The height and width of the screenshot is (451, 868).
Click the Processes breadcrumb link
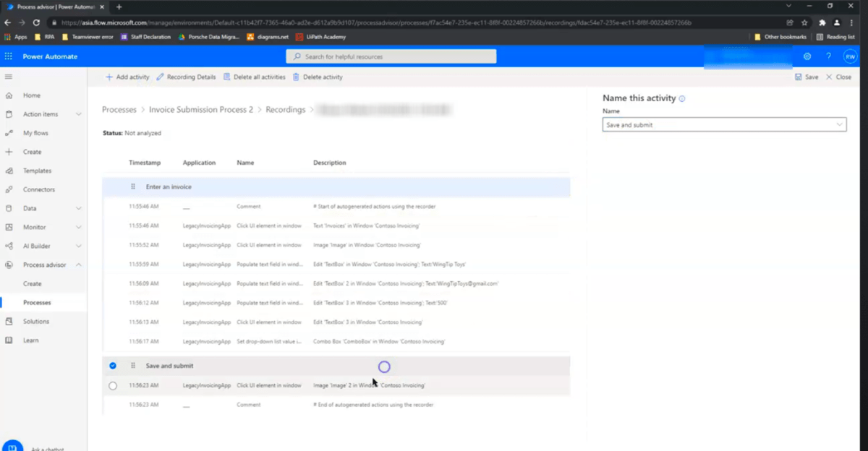tap(119, 110)
